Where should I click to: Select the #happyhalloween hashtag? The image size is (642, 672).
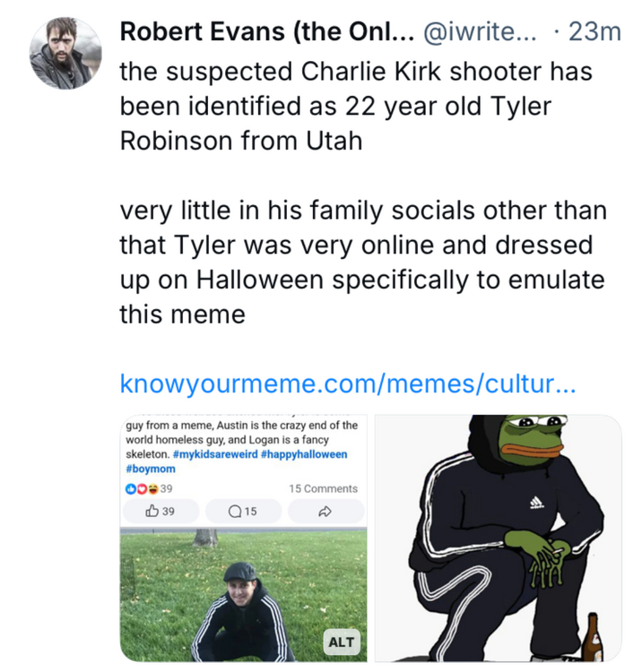pos(304,454)
